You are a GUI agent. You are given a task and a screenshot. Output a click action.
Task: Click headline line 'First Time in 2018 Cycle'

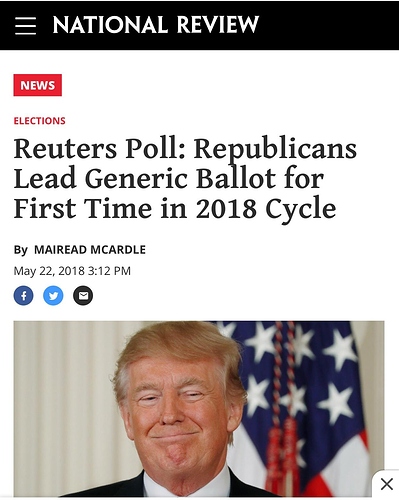(175, 208)
